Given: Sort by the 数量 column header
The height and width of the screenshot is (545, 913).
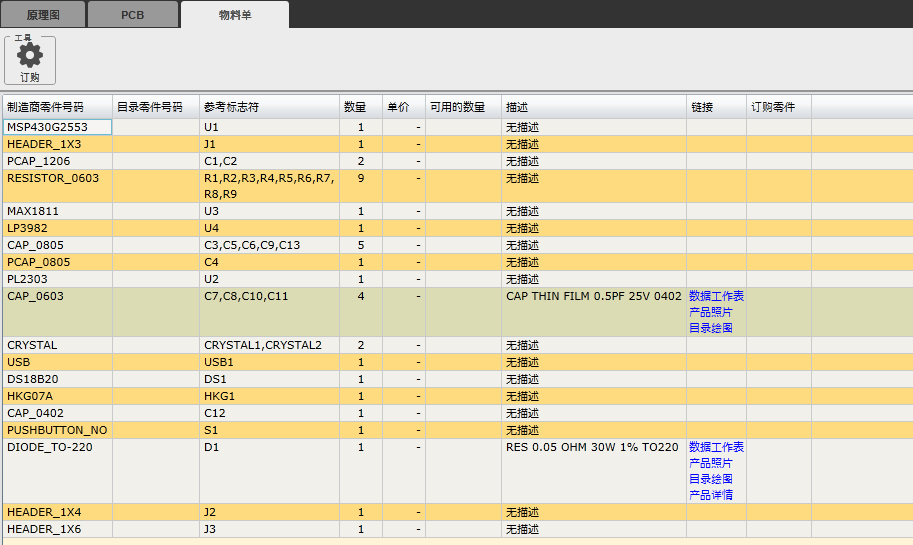Looking at the screenshot, I should pyautogui.click(x=361, y=107).
